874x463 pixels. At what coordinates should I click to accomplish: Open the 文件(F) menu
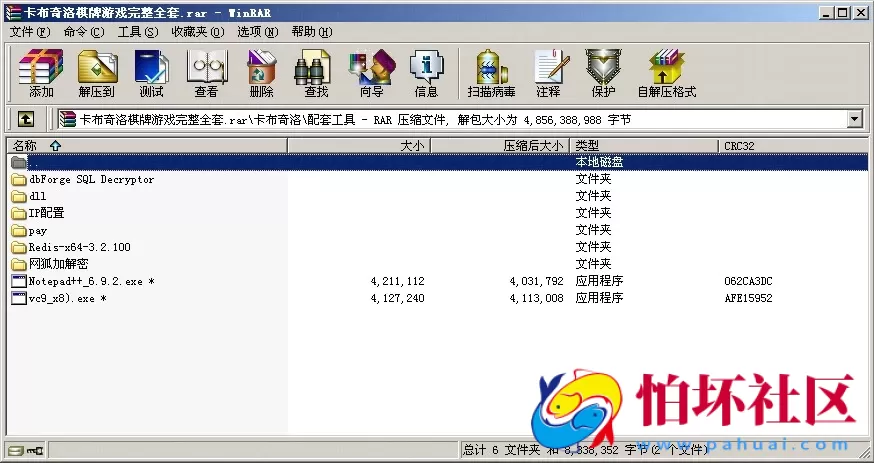[30, 32]
